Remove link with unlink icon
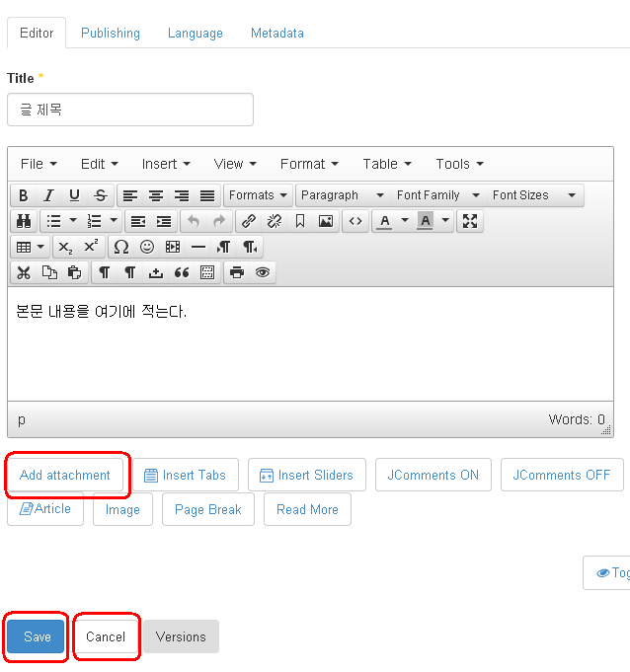This screenshot has height=672, width=630. point(275,221)
